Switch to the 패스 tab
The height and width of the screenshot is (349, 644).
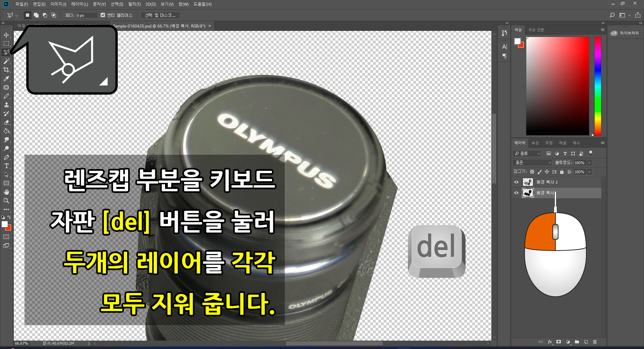coord(576,143)
